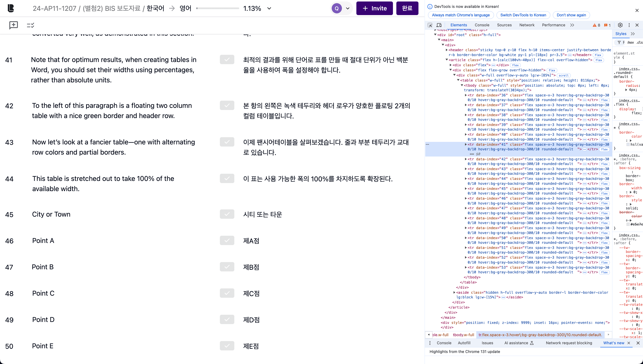Open DevTools customize three-dot menu
This screenshot has width=643, height=364.
pyautogui.click(x=629, y=25)
